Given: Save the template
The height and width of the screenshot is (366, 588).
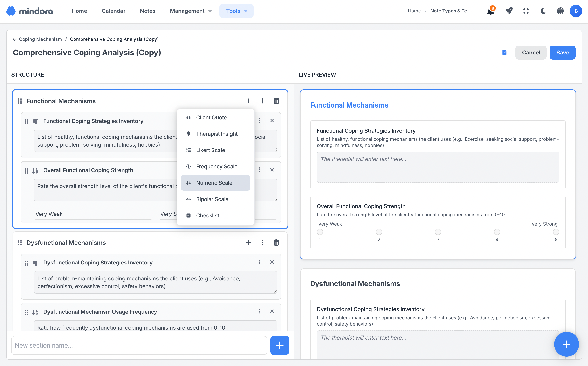Looking at the screenshot, I should (x=563, y=53).
